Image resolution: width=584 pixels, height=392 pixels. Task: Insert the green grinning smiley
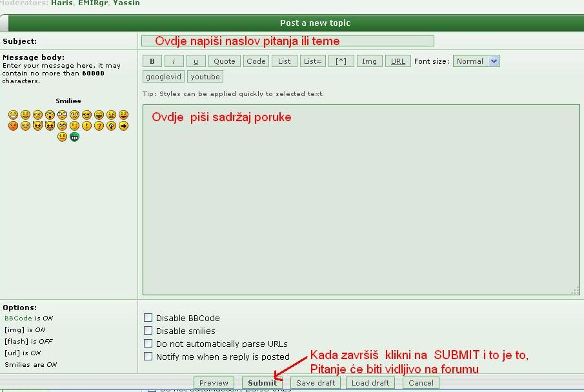[74, 137]
